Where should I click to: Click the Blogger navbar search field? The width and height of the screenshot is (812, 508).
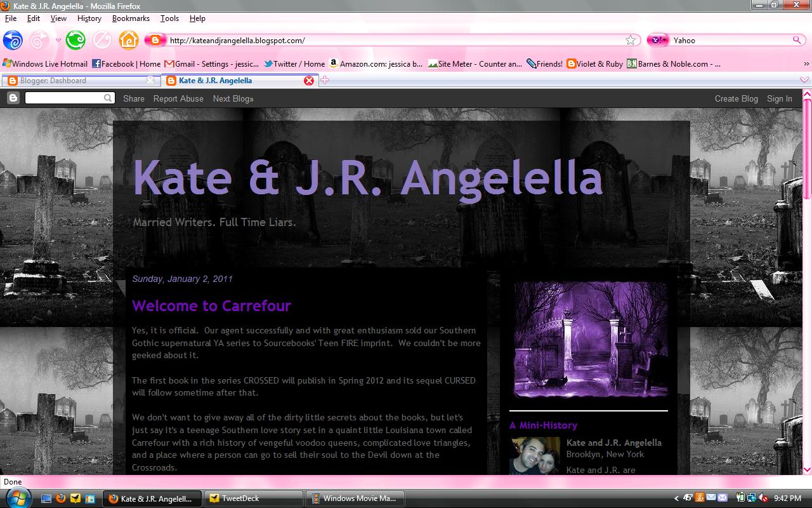point(63,98)
